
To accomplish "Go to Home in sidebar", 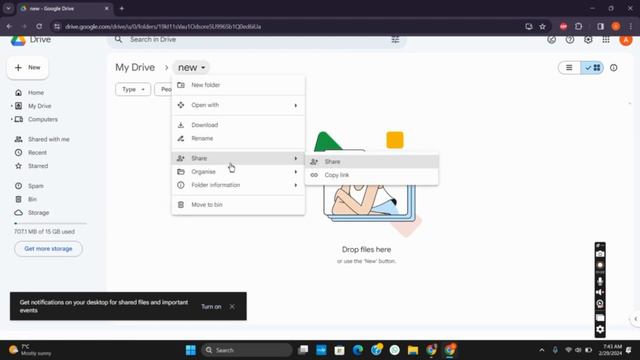I will 36,93.
